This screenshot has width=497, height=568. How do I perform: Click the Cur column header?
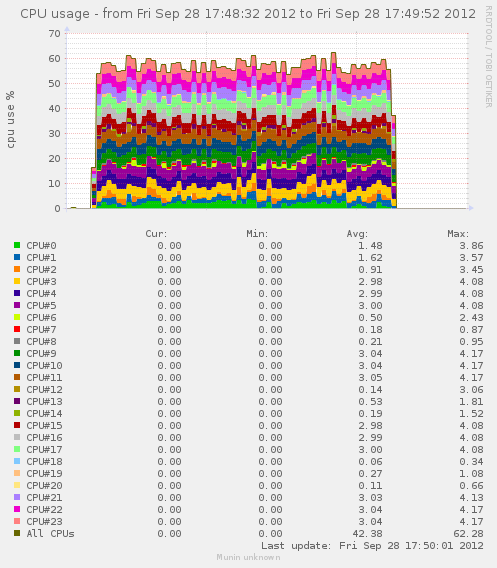point(156,234)
